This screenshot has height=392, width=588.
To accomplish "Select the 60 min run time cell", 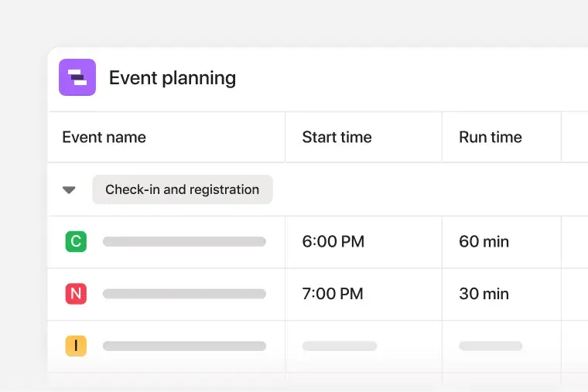I will [501, 242].
